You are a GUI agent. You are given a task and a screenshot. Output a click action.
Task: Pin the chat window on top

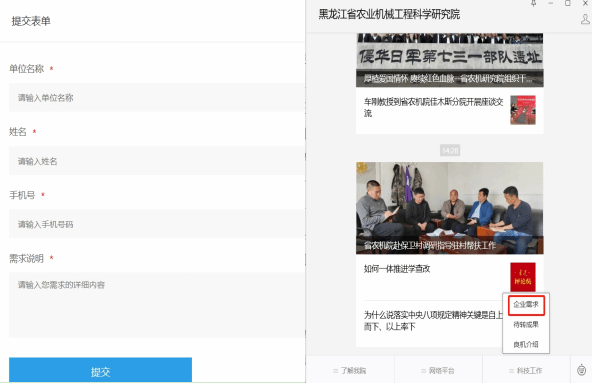[x=533, y=3]
